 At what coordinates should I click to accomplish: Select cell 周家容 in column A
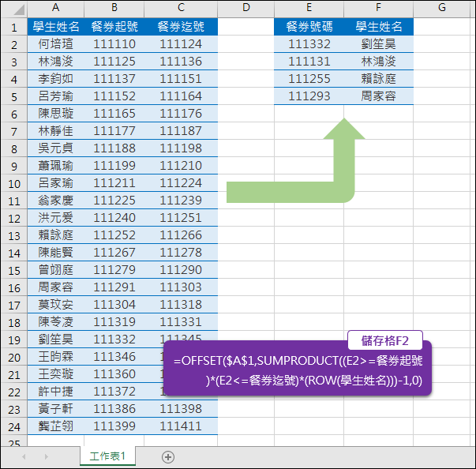(x=56, y=287)
